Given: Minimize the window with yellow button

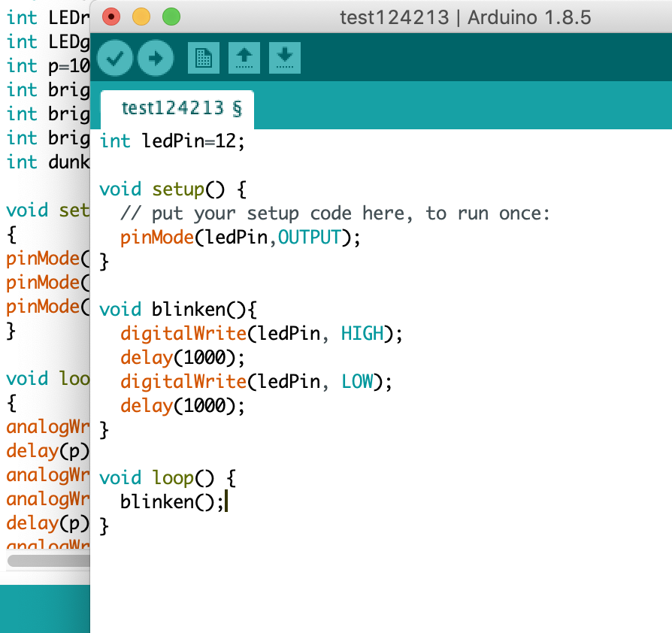Looking at the screenshot, I should coord(141,16).
